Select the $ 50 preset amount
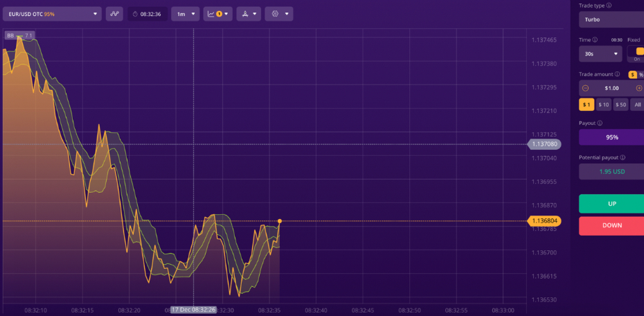Screen dimensions: 644x316 [x=621, y=105]
